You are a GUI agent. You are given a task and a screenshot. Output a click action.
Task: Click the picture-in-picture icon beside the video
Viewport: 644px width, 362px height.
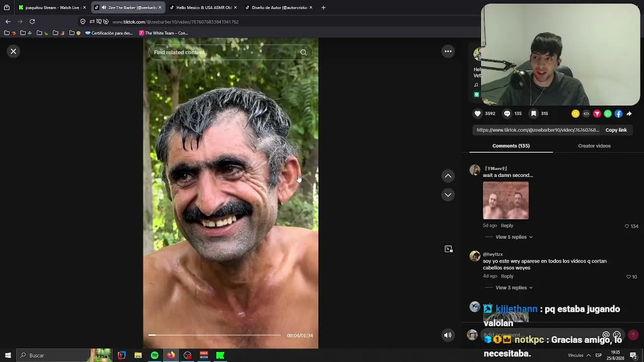pyautogui.click(x=448, y=249)
